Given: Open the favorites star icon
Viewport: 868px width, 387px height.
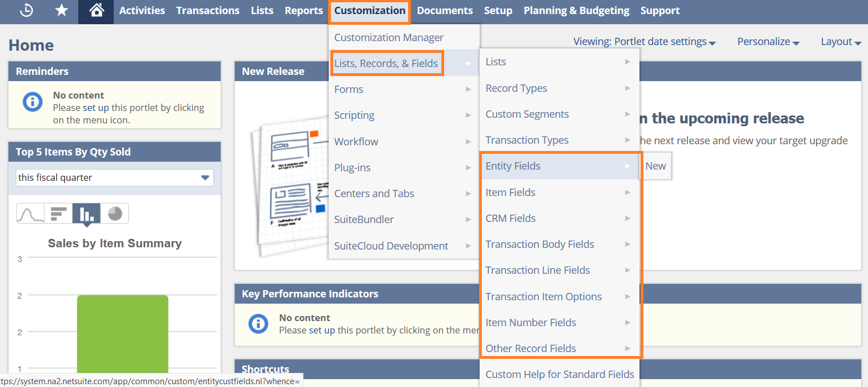Looking at the screenshot, I should [x=61, y=10].
